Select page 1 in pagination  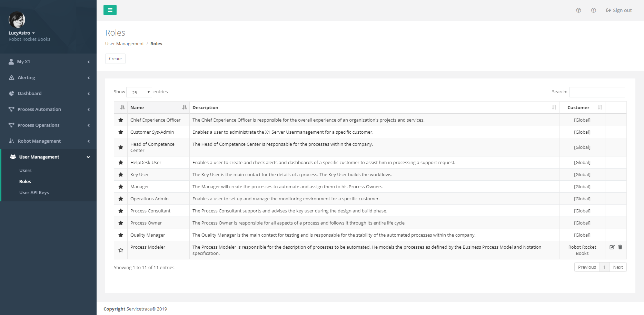(x=604, y=267)
